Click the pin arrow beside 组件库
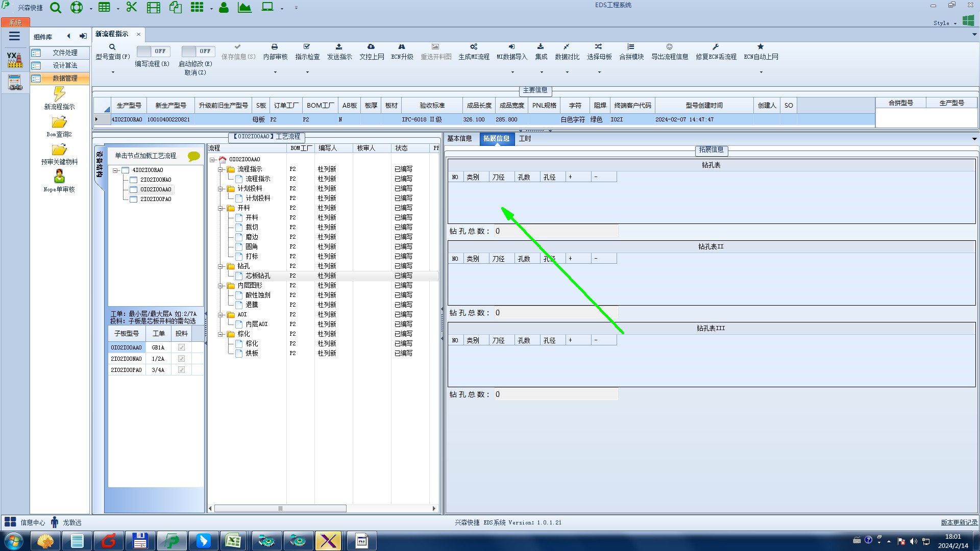 point(83,36)
